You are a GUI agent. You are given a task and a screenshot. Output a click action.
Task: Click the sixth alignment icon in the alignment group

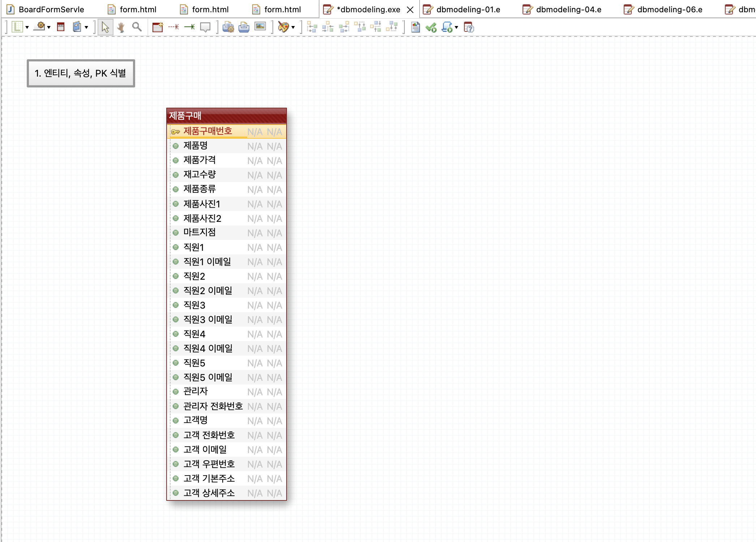tap(392, 27)
